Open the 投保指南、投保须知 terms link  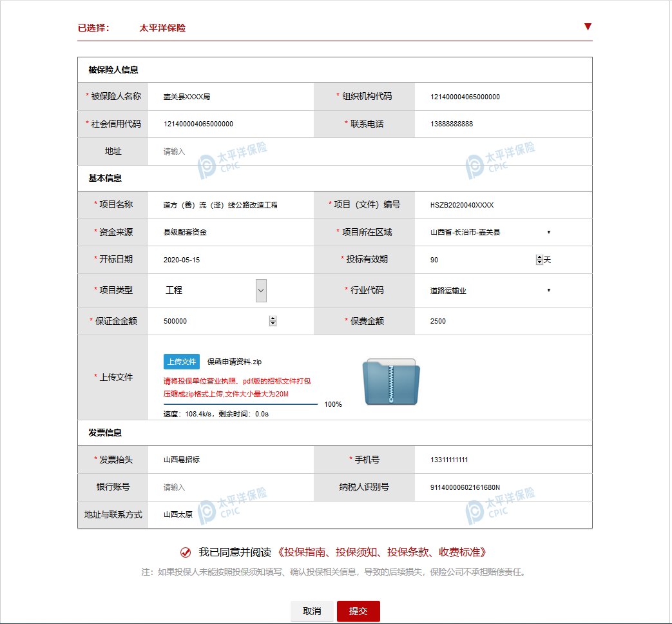pos(382,552)
